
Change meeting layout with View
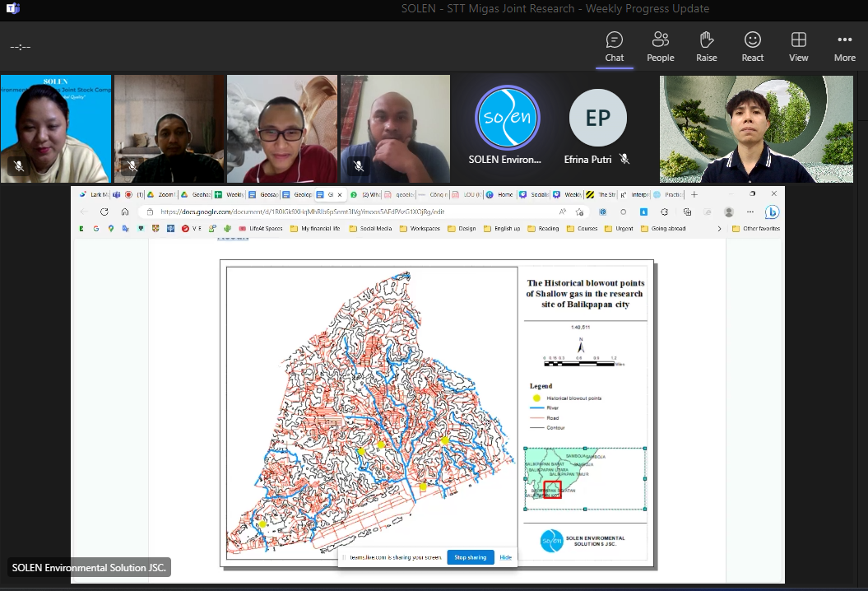(798, 47)
